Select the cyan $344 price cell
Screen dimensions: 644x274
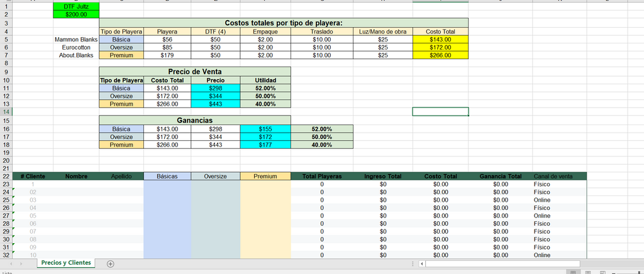[x=216, y=96]
